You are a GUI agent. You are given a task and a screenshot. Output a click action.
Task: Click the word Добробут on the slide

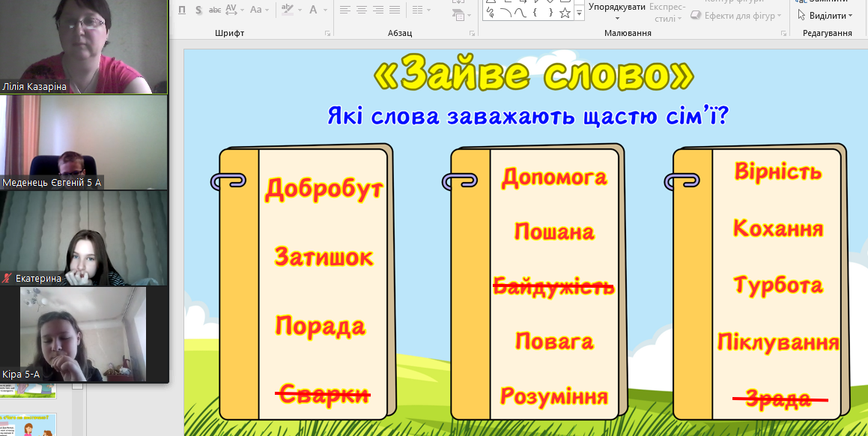coord(324,190)
